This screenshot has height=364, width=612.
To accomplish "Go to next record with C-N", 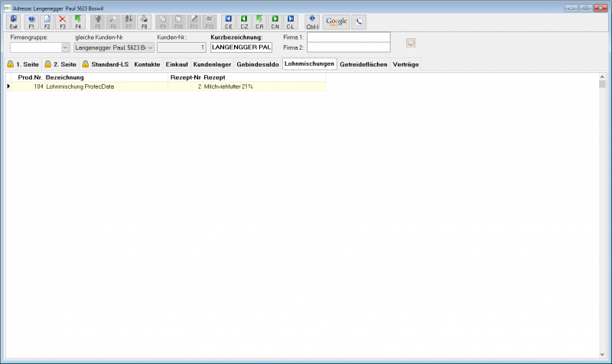I will pos(275,22).
